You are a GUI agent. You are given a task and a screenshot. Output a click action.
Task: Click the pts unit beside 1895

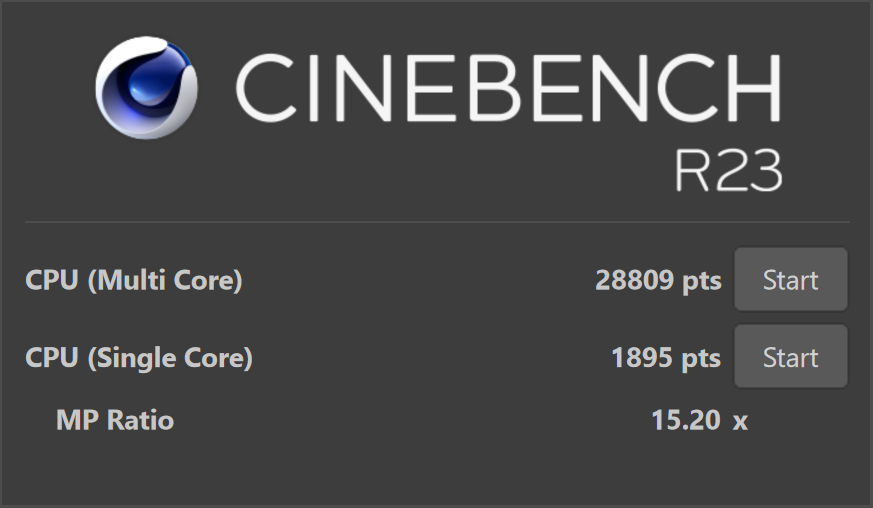click(702, 358)
